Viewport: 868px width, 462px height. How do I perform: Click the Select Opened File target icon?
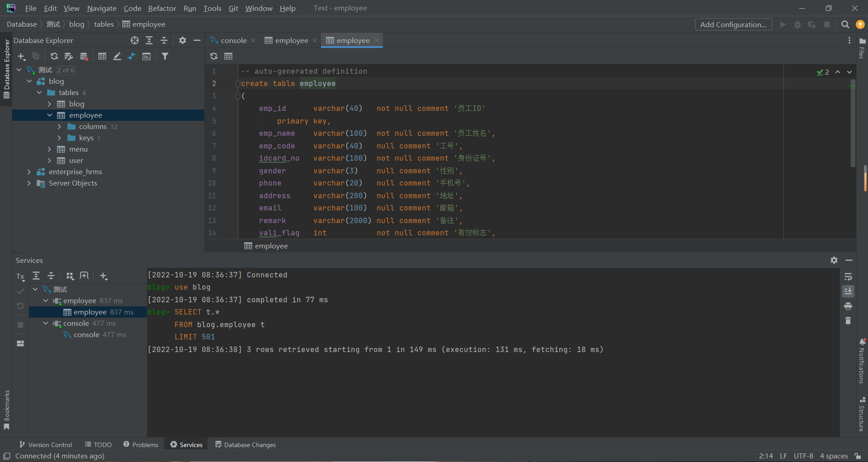click(x=135, y=40)
